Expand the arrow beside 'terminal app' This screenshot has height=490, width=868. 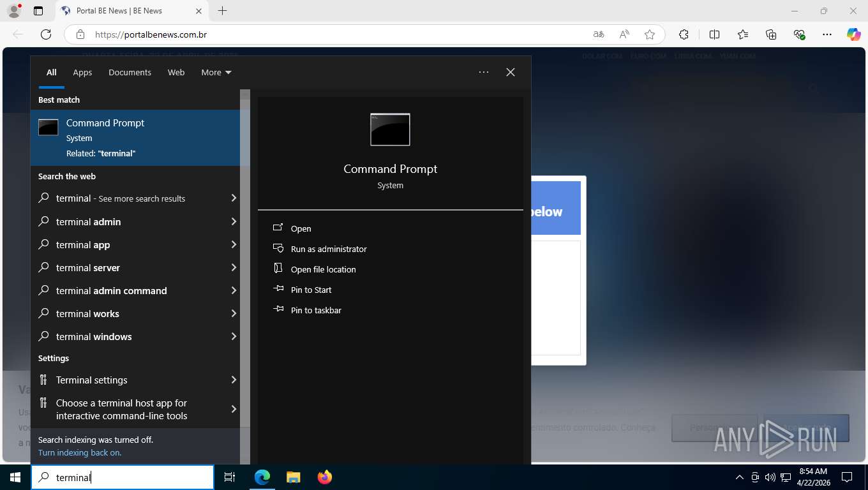[x=234, y=244]
